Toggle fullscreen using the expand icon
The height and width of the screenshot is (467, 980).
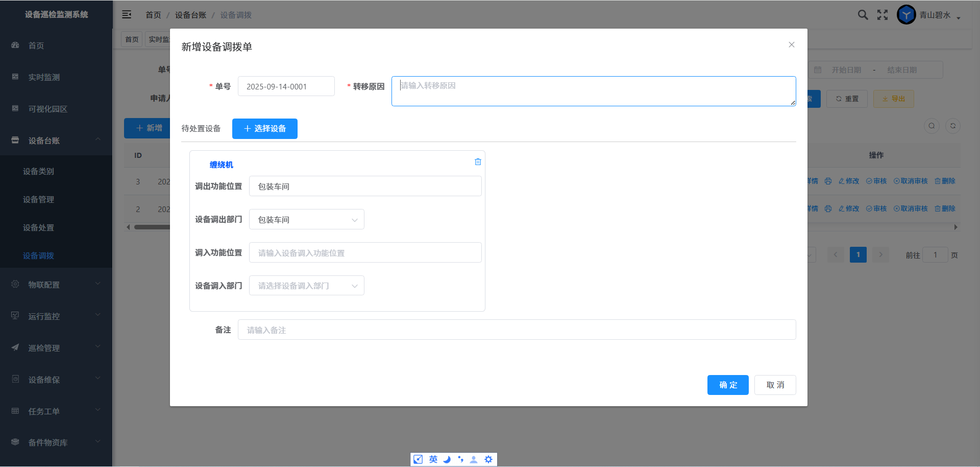coord(883,15)
